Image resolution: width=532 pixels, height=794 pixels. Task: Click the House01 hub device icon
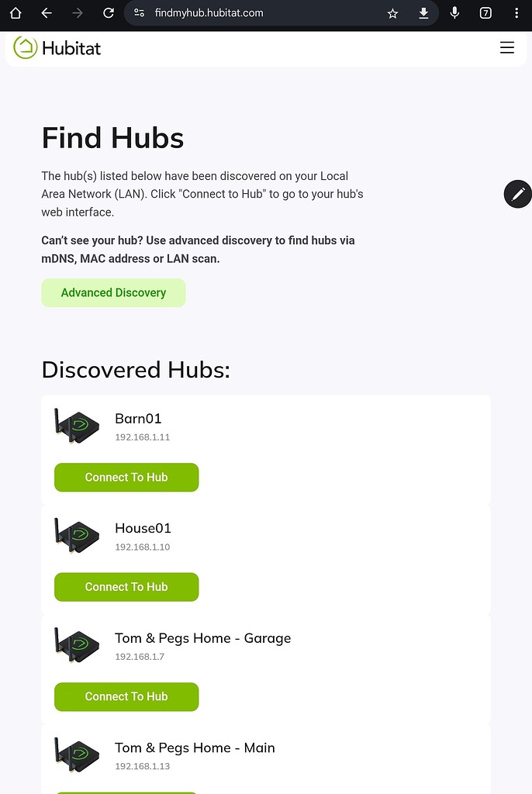(75, 535)
